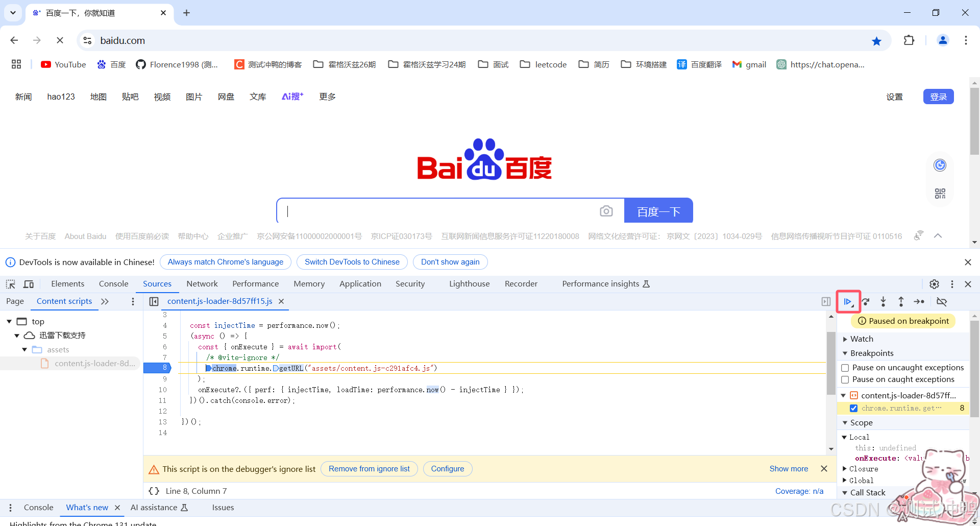The width and height of the screenshot is (980, 526).
Task: Toggle device toolbar icon
Action: 29,284
